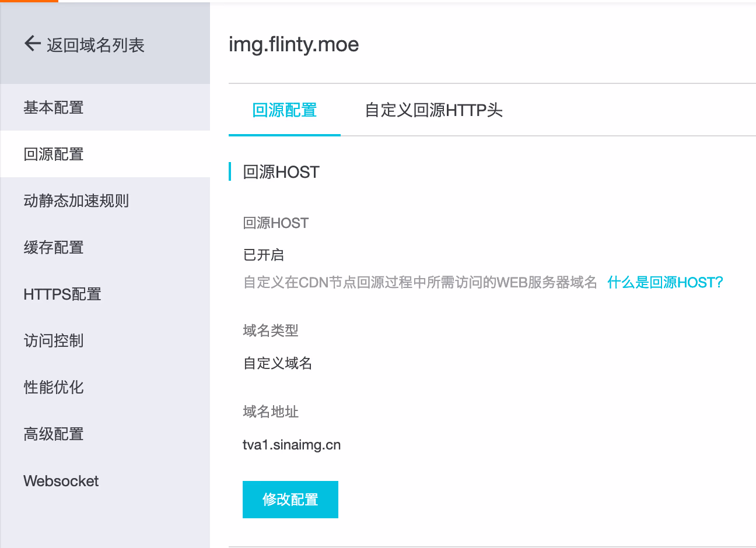Navigate to HTTPS配置
This screenshot has width=756, height=548.
(x=62, y=294)
